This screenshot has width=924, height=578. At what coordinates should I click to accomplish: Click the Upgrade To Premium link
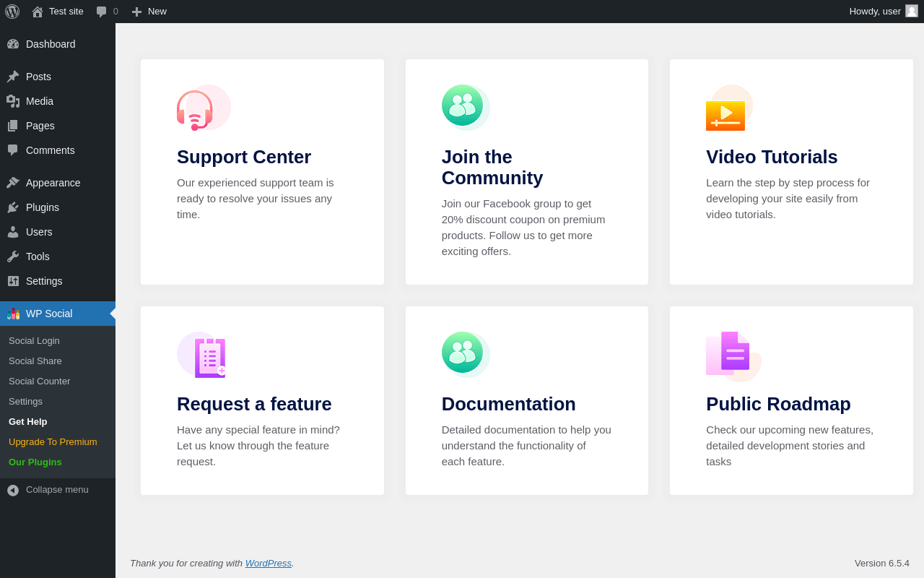point(53,442)
